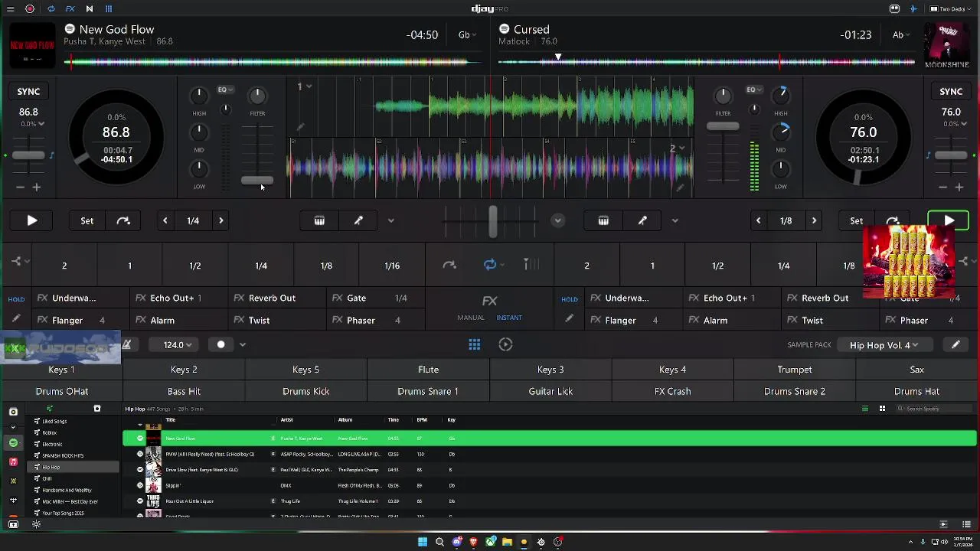The image size is (980, 551).
Task: Open deck 2 EQ mode dropdown
Action: tap(754, 90)
